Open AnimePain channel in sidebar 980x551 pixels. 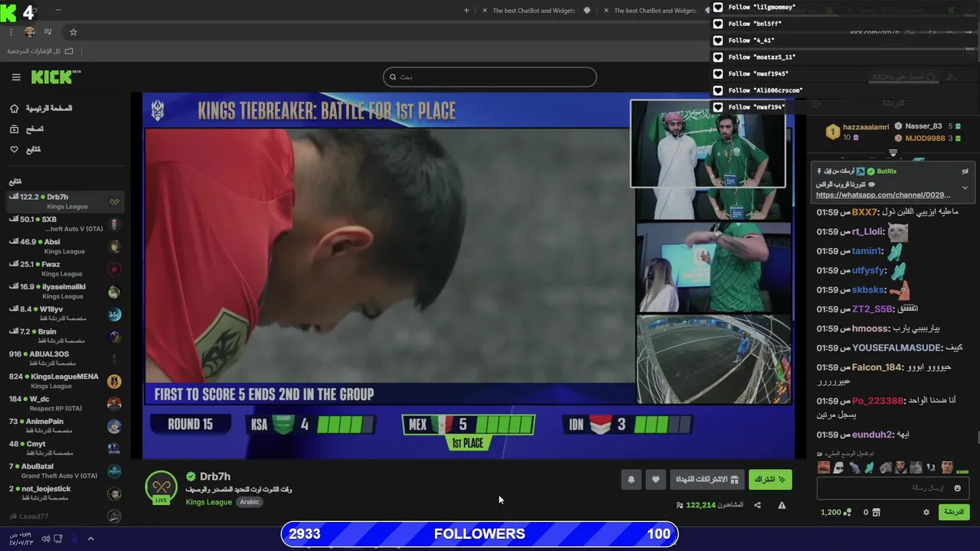pos(65,425)
